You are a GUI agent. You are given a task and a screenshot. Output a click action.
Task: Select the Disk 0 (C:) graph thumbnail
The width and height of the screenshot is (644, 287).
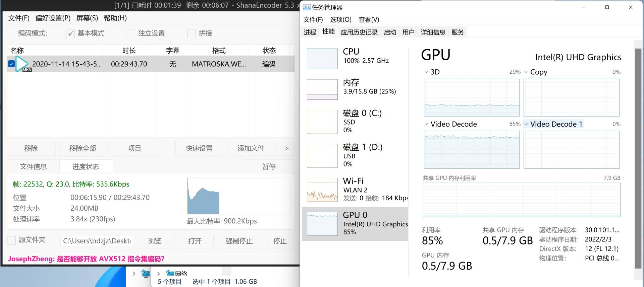pos(322,122)
